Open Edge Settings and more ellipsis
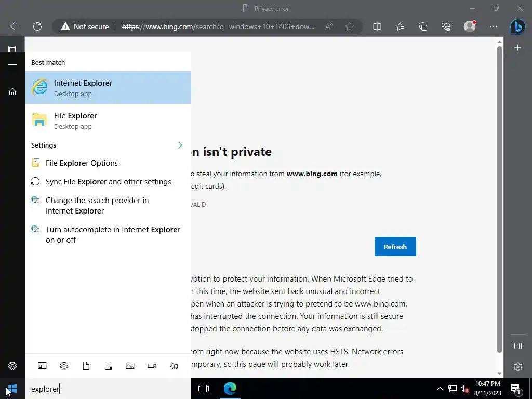The image size is (532, 399). [494, 26]
